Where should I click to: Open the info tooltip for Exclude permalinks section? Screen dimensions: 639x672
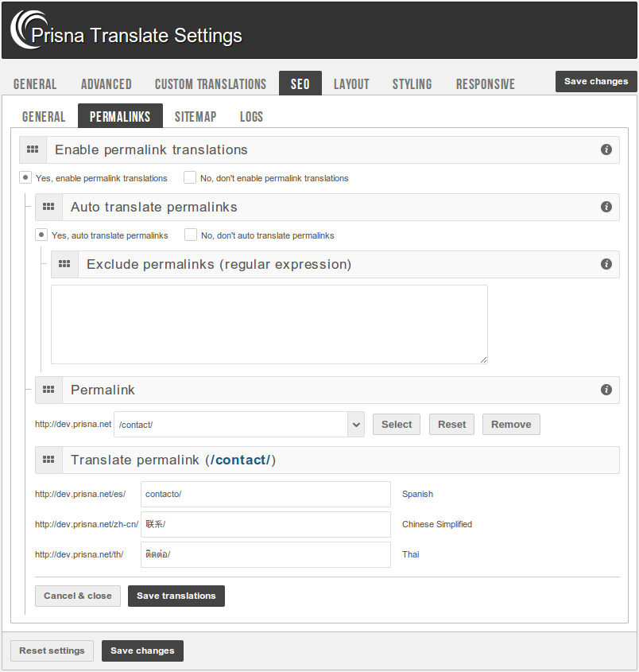pos(606,264)
